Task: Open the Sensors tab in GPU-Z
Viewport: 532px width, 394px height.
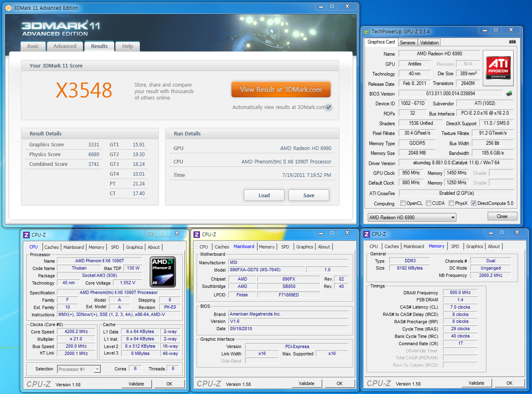Action: (x=407, y=43)
